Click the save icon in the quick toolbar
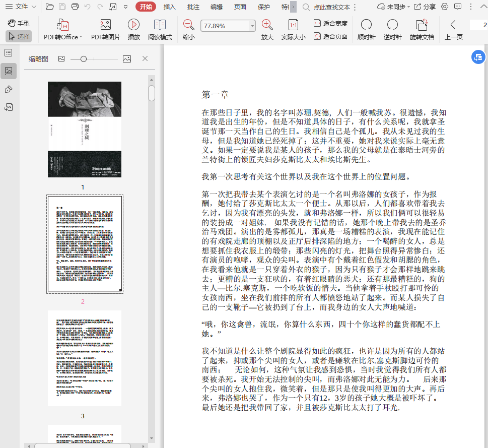 pyautogui.click(x=62, y=7)
